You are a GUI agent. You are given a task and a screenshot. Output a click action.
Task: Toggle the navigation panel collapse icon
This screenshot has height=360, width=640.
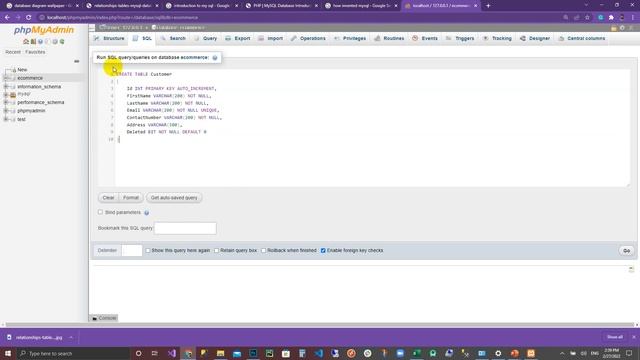pyautogui.click(x=92, y=28)
